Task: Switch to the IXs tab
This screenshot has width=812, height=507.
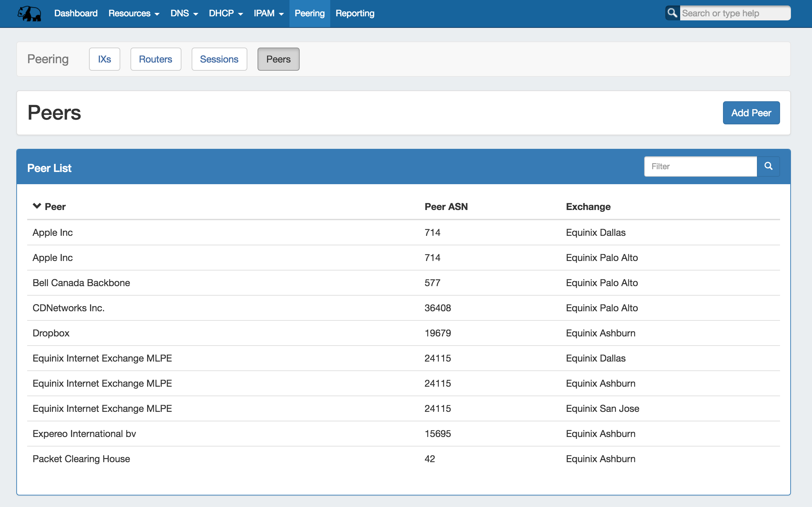Action: pos(104,59)
